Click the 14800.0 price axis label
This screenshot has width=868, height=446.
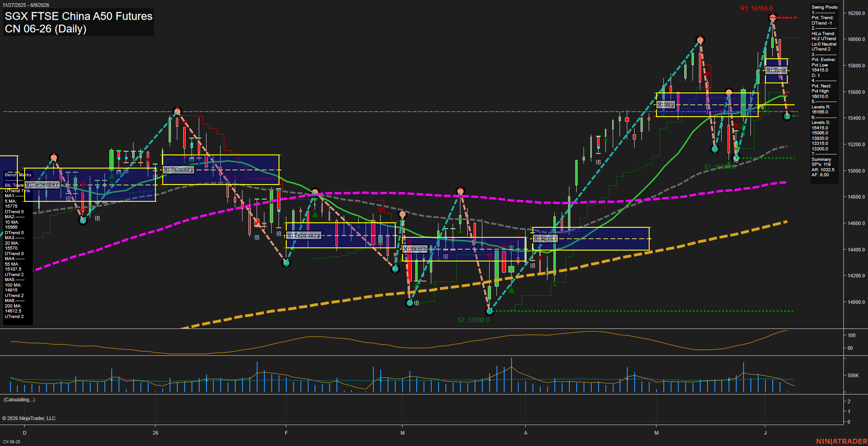[x=856, y=197]
